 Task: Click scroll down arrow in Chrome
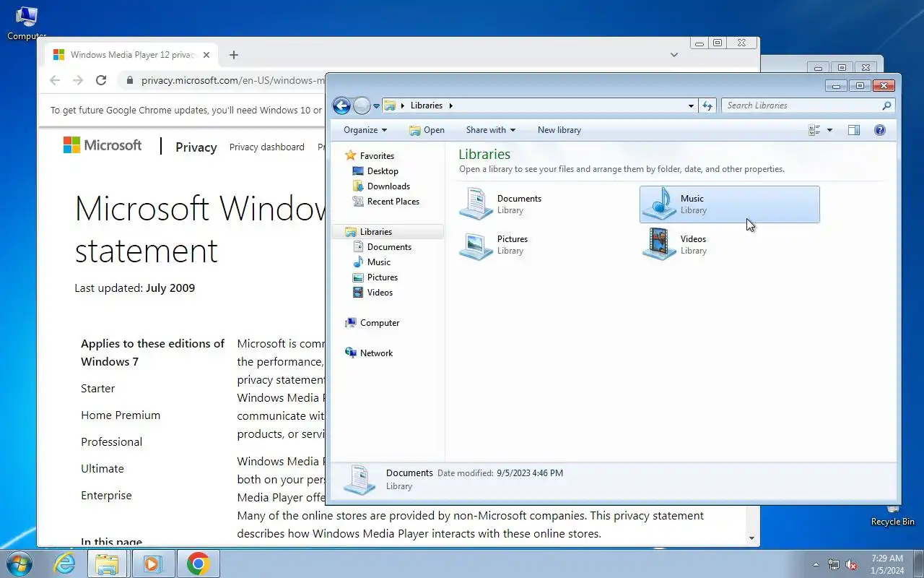751,538
